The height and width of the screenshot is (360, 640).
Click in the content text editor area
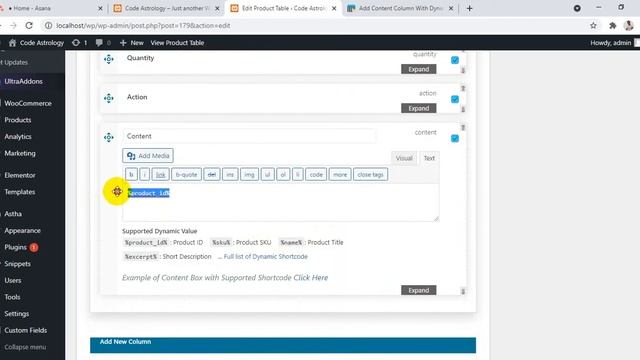click(281, 202)
